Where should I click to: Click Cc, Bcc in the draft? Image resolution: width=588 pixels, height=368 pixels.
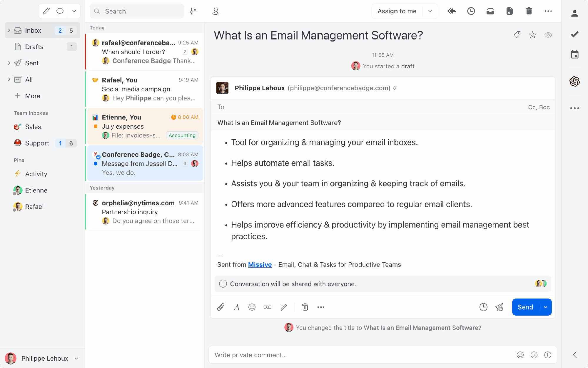(539, 107)
